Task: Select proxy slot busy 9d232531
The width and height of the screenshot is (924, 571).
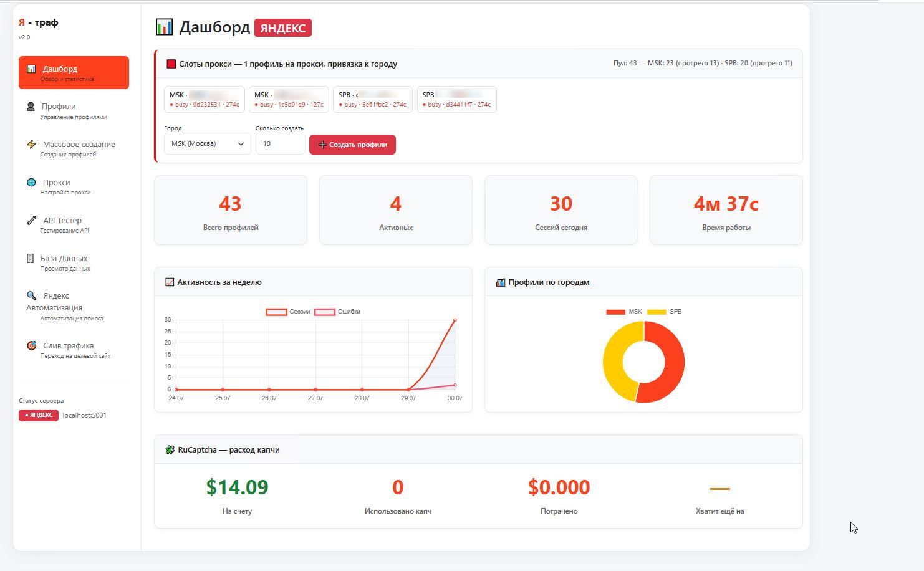Action: (x=205, y=100)
